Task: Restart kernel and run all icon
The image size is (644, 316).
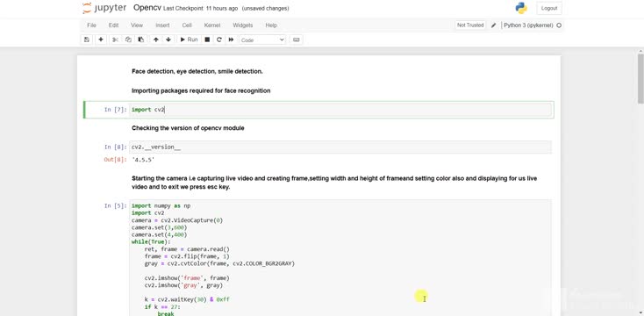Action: 232,39
